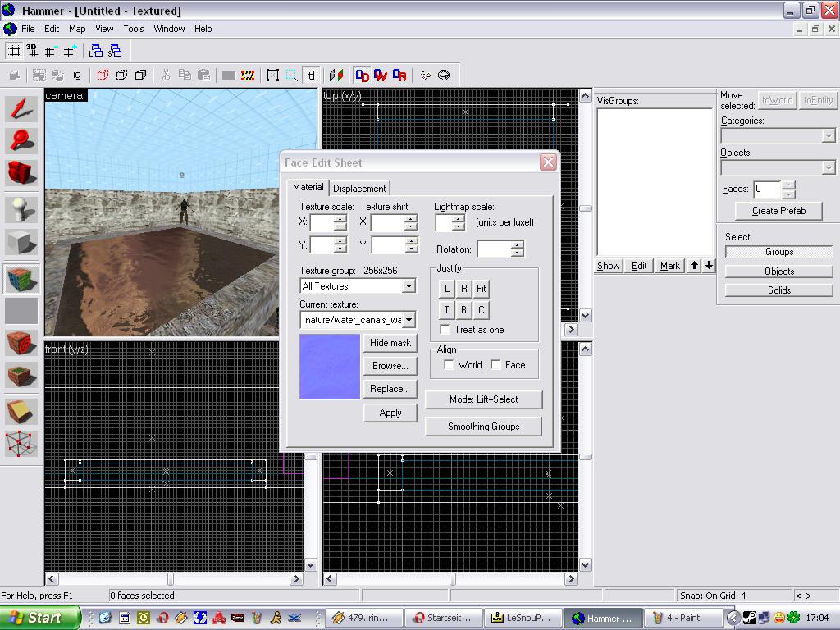Toggle the texture scaling lock icon
The height and width of the screenshot is (630, 840).
pos(336,75)
